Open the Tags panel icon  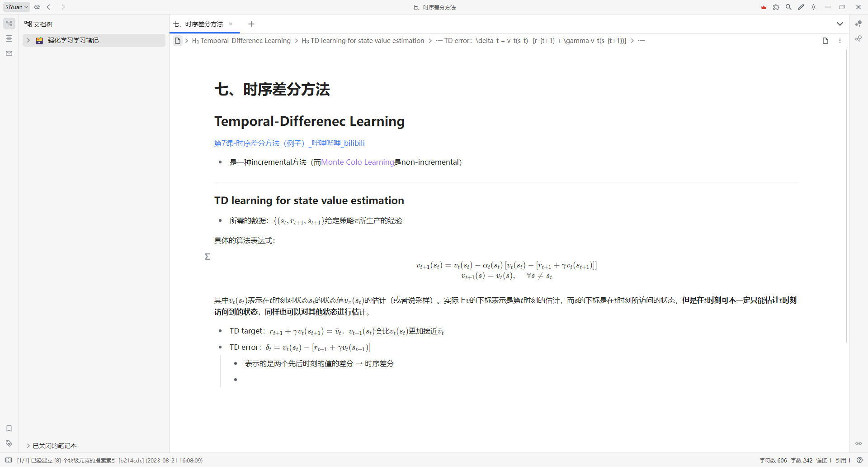click(9, 443)
